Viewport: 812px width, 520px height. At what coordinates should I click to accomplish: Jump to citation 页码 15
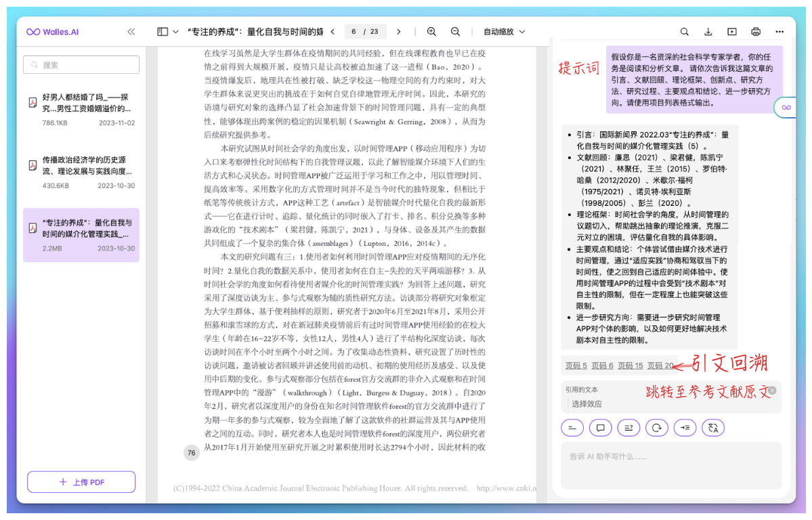[631, 366]
